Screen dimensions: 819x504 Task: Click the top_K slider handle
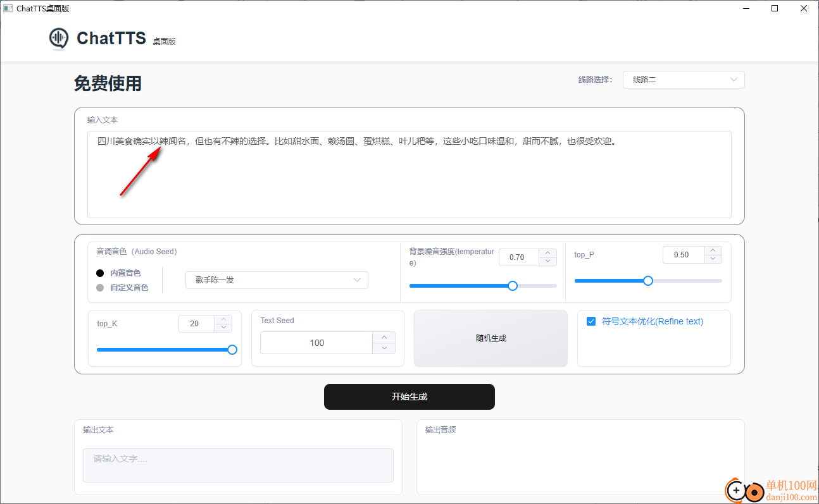[x=232, y=350]
